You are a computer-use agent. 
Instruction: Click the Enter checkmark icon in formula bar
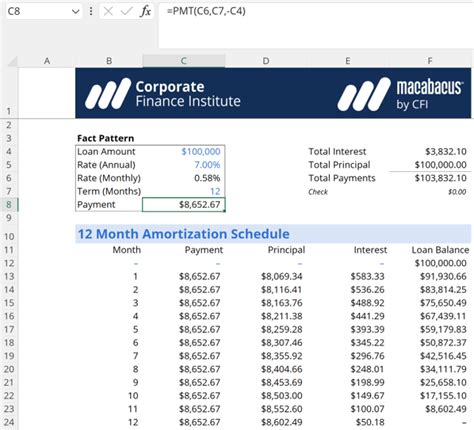(x=127, y=12)
